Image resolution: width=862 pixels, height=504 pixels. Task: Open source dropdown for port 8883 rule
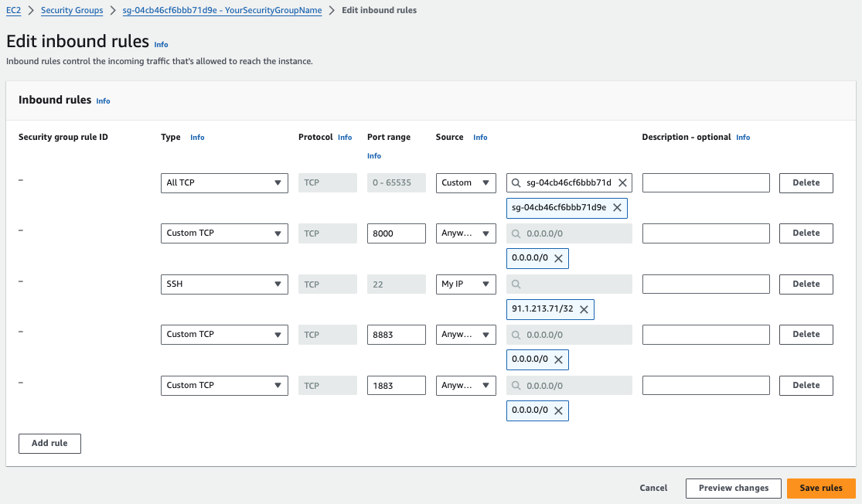465,334
